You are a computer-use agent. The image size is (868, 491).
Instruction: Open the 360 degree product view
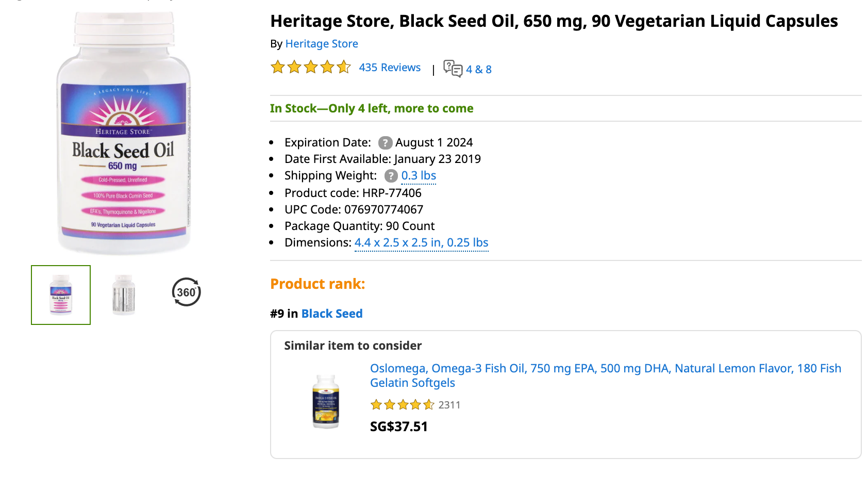186,292
